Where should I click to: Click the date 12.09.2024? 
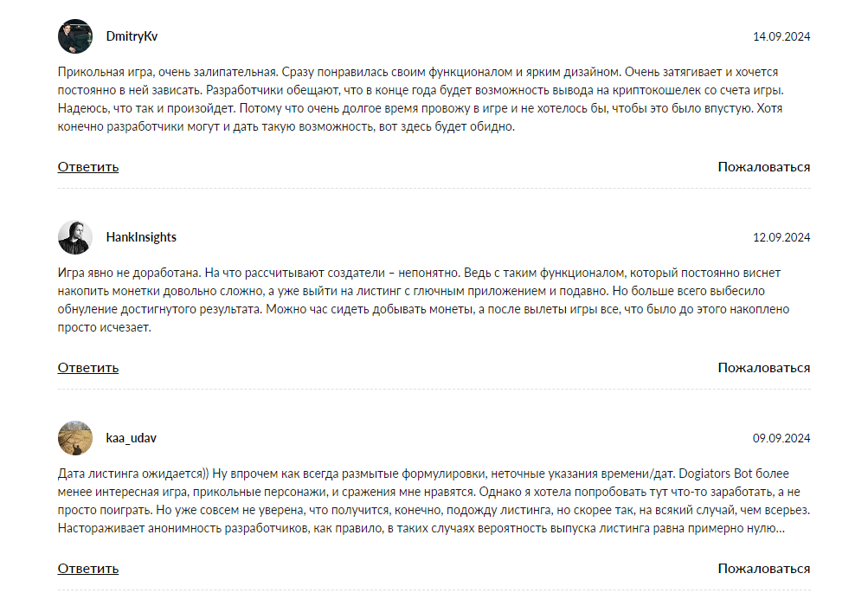[781, 237]
